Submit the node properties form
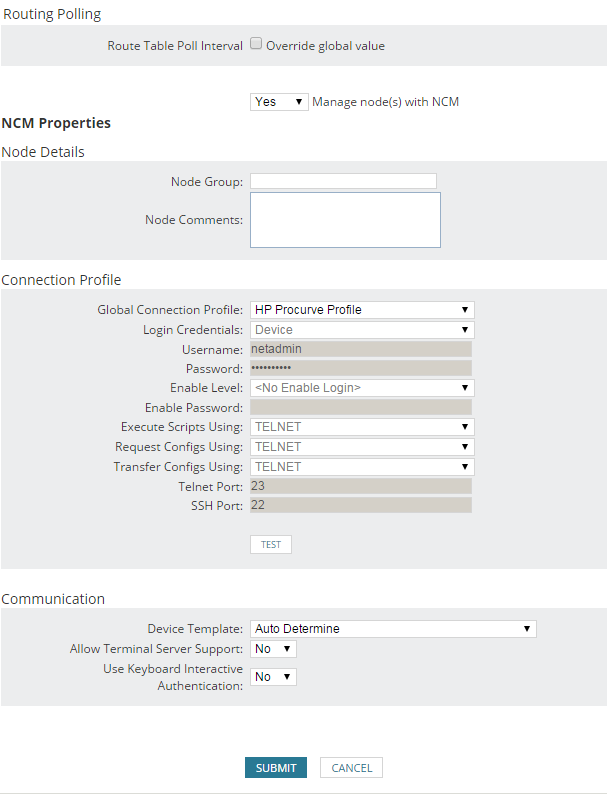Image resolution: width=607 pixels, height=795 pixels. [x=276, y=768]
